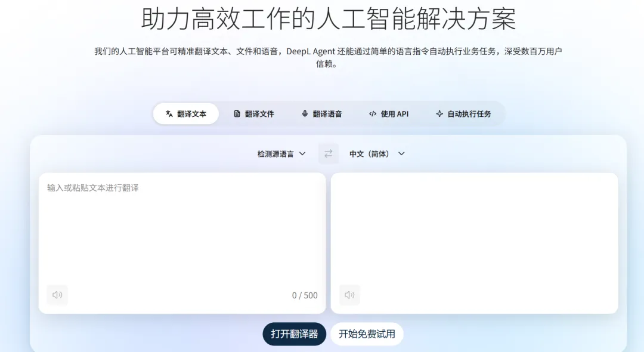
Task: Click the 开始免费试用 button
Action: click(x=367, y=334)
